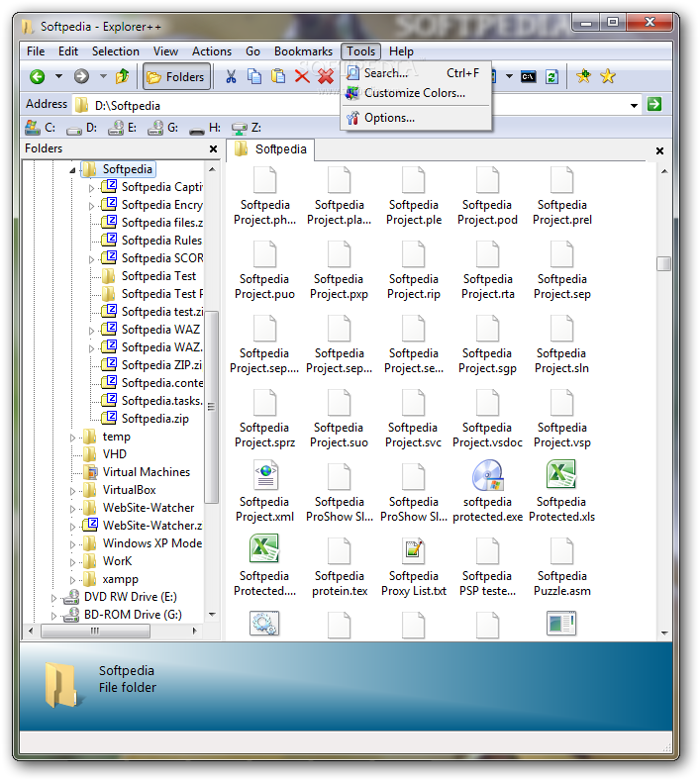This screenshot has height=781, width=700.
Task: Select the WorK folder in tree
Action: click(x=117, y=561)
